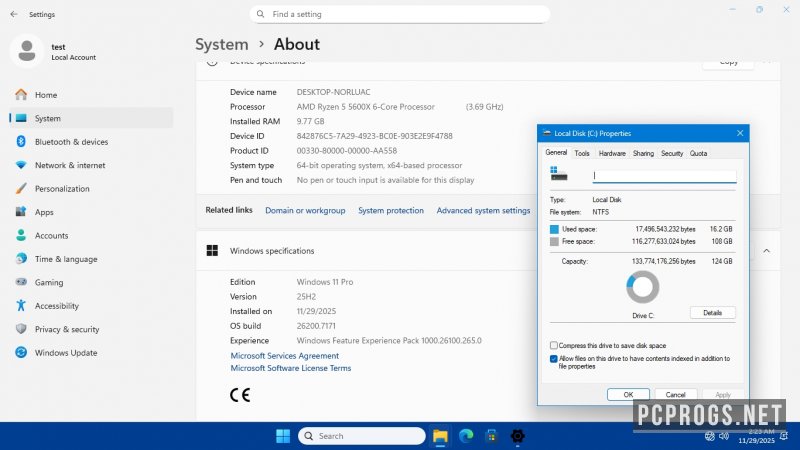Uncheck allow files to have contents indexed
The width and height of the screenshot is (800, 450).
pos(554,359)
